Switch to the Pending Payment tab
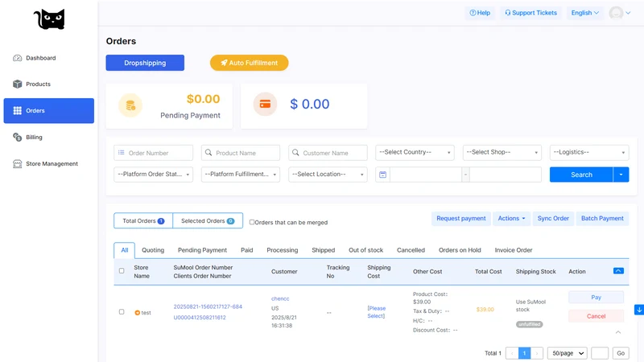 click(x=202, y=250)
